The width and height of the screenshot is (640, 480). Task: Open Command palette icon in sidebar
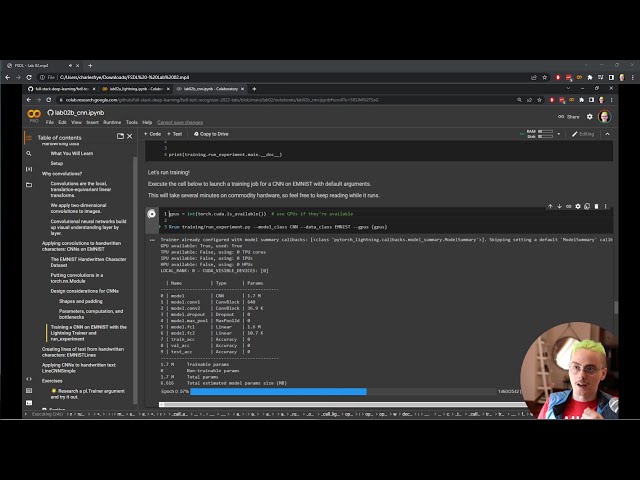tap(29, 391)
